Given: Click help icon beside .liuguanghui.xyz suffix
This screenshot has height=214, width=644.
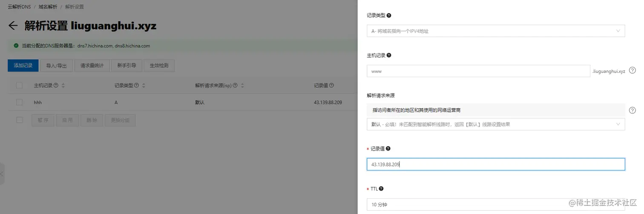Looking at the screenshot, I should pos(632,71).
